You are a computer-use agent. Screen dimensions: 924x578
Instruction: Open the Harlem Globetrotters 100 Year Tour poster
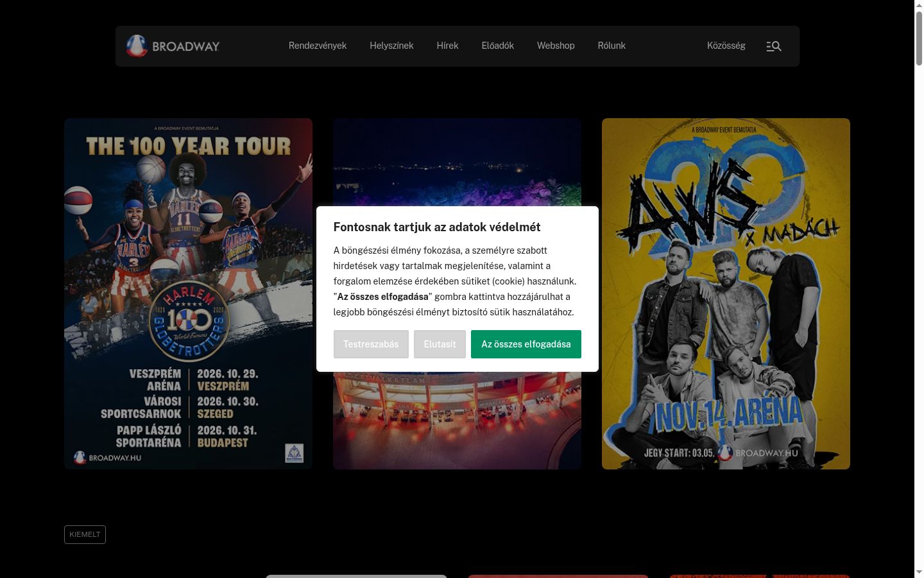188,293
